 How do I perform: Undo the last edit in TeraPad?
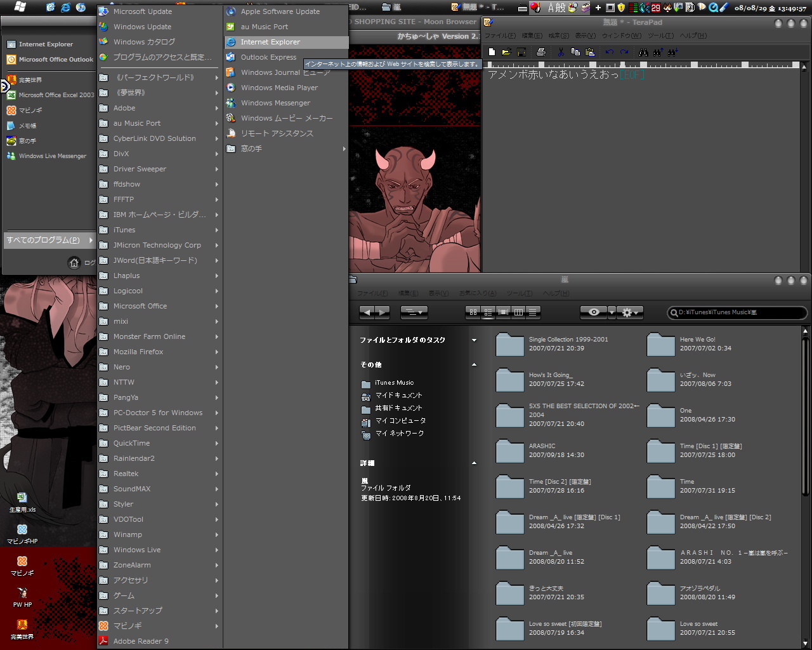tap(610, 52)
